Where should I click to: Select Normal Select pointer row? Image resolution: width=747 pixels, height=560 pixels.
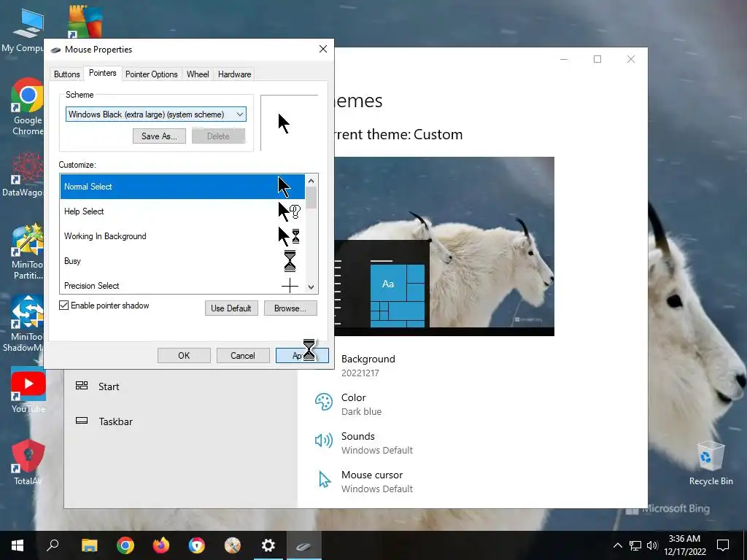[182, 187]
